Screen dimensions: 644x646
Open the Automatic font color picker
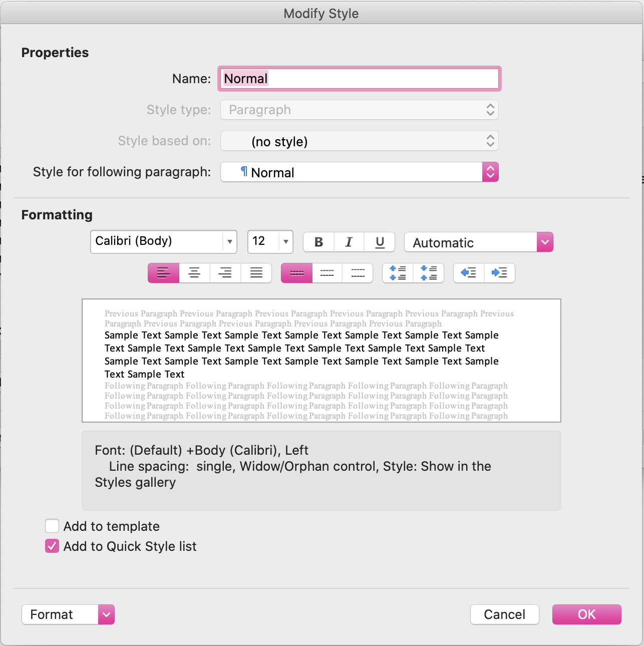click(x=544, y=242)
